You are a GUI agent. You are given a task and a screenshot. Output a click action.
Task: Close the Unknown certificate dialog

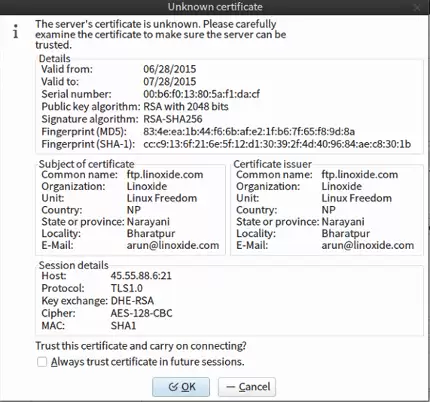click(x=417, y=7)
